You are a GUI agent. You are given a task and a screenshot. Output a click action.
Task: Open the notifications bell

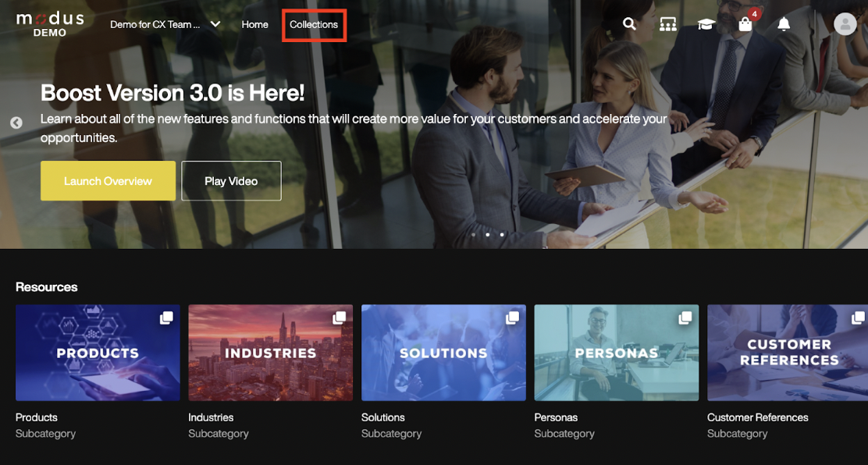click(x=783, y=24)
